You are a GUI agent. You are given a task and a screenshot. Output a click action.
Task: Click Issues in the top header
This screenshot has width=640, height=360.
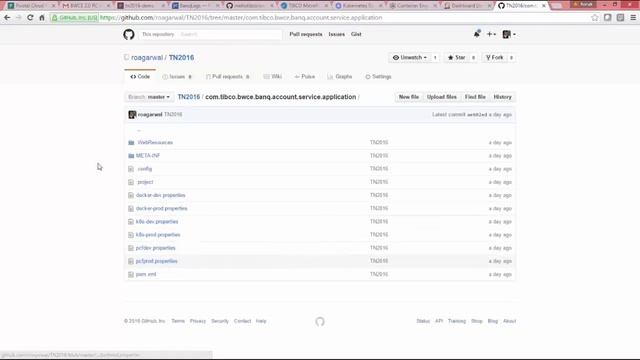pyautogui.click(x=337, y=34)
